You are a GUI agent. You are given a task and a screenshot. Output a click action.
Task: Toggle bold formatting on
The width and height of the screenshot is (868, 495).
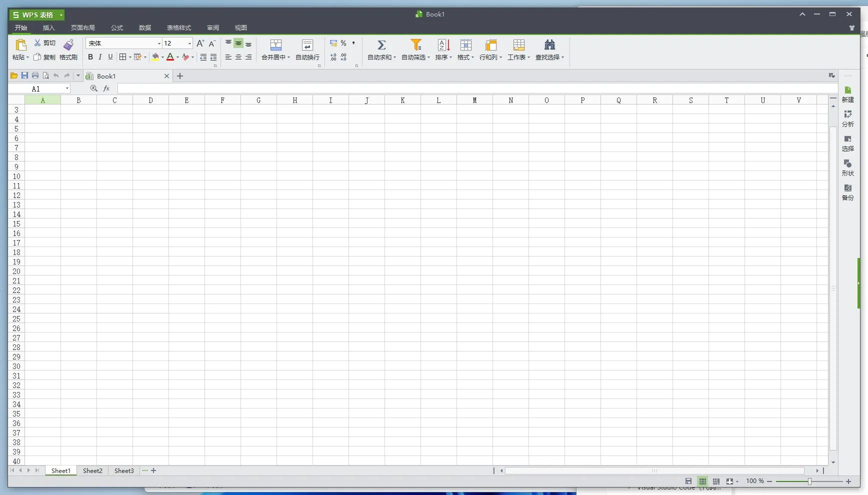tap(90, 57)
